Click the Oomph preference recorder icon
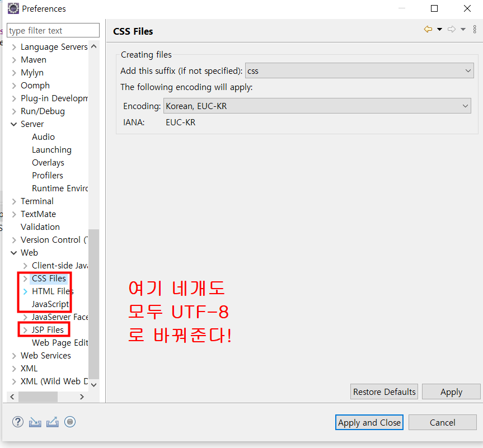This screenshot has width=483, height=448. point(70,422)
